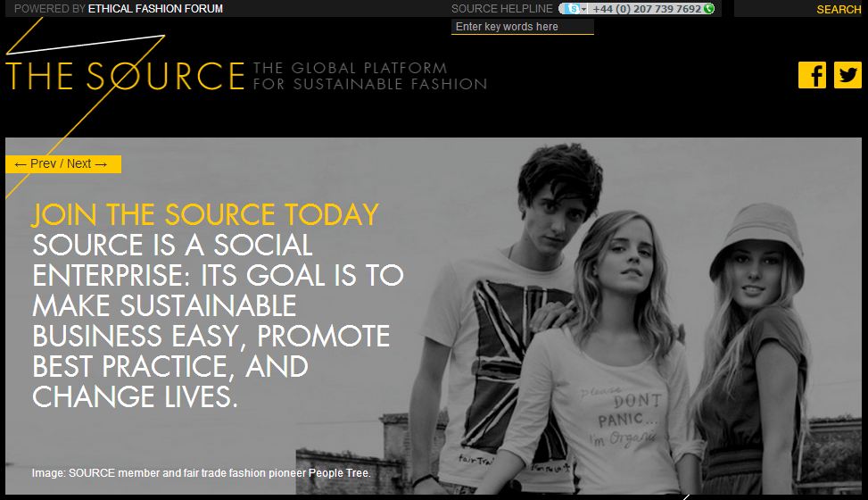Advance to the next slide with Next
868x500 pixels.
(87, 164)
